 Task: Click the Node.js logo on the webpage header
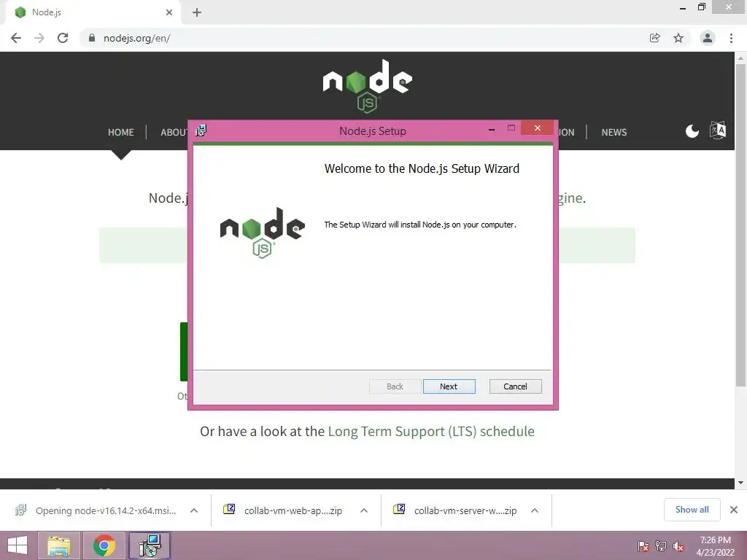click(x=368, y=86)
